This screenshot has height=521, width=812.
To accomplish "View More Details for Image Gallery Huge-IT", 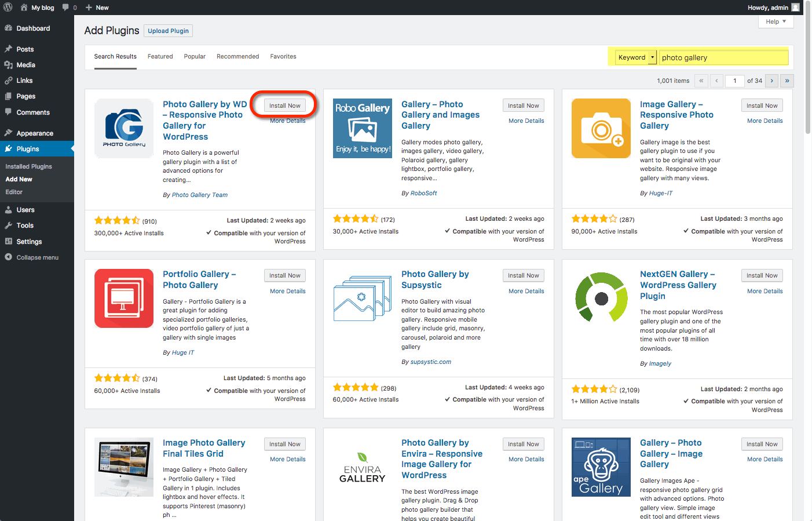I will point(765,121).
